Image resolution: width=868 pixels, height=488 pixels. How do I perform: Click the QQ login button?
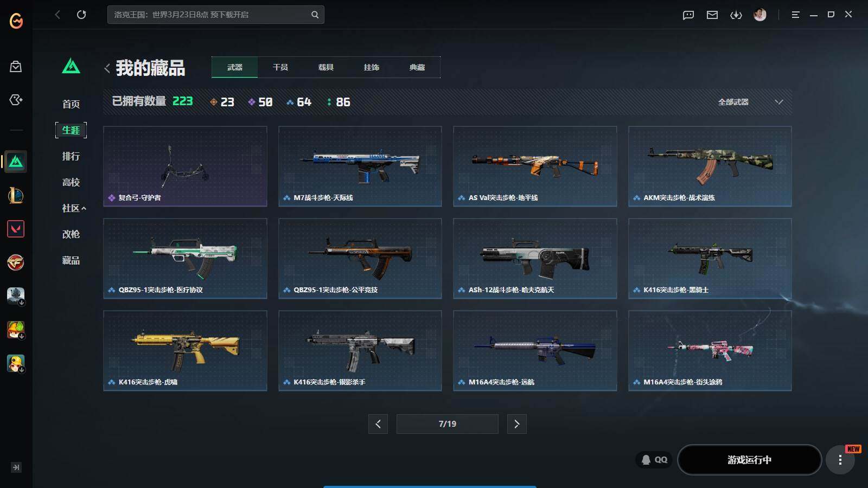click(654, 460)
